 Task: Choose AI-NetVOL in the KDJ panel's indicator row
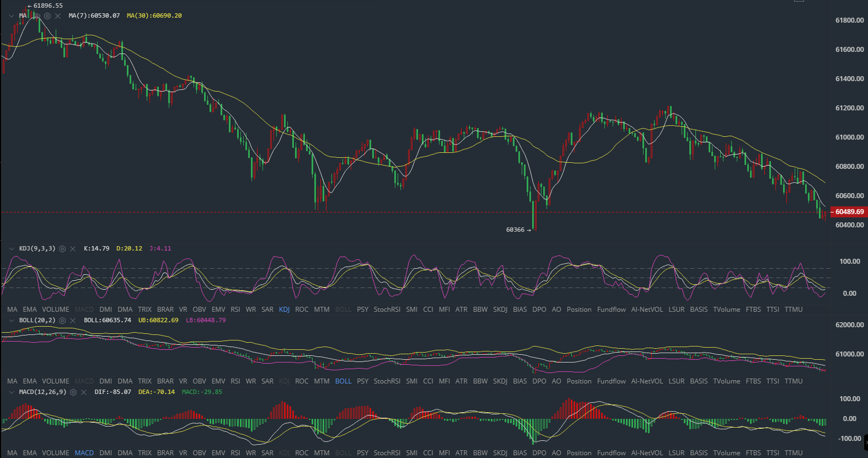click(647, 310)
